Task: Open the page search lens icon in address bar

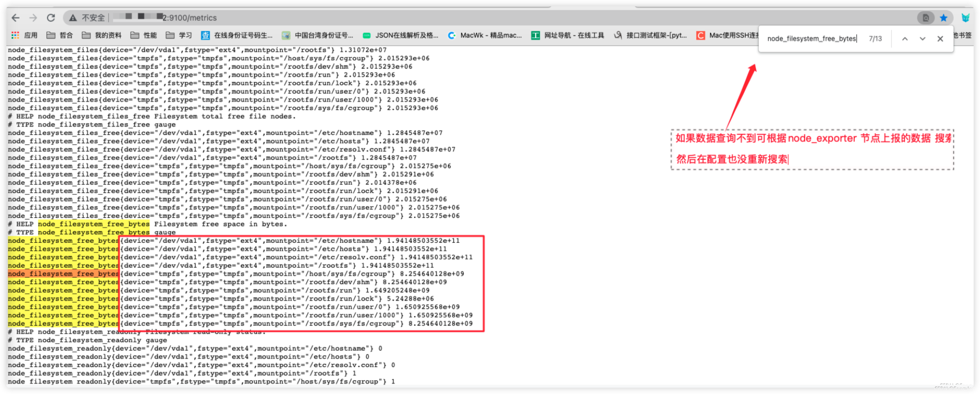Action: click(x=926, y=17)
